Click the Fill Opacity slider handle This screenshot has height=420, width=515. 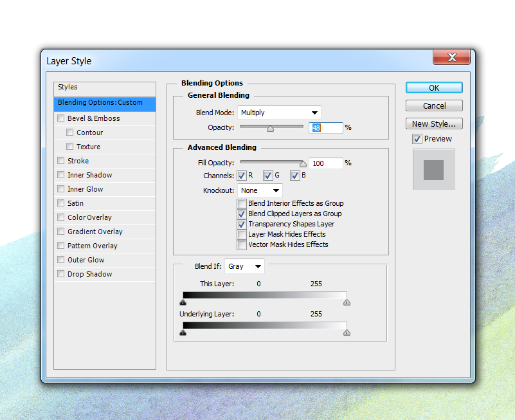tap(303, 163)
